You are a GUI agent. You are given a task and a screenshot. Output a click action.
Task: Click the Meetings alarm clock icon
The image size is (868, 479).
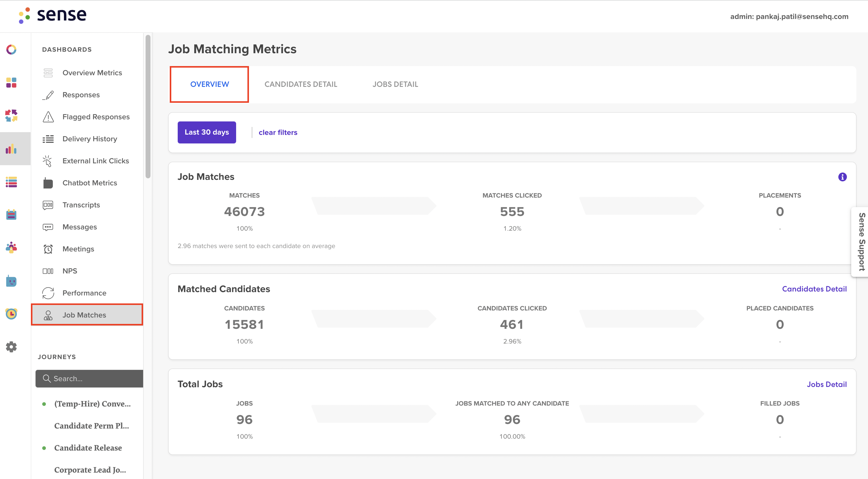[48, 249]
